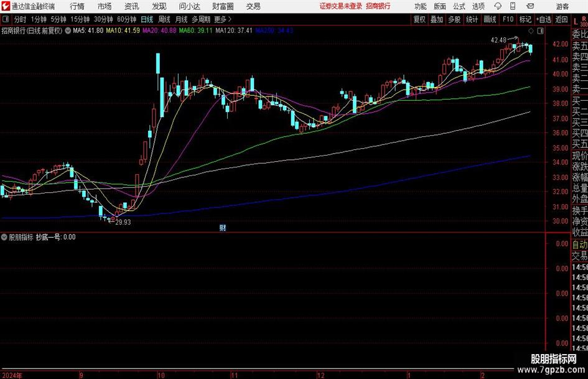Viewport: 588px width, 379px height.
Task: Click the red 证券交易未登录 link
Action: point(341,6)
